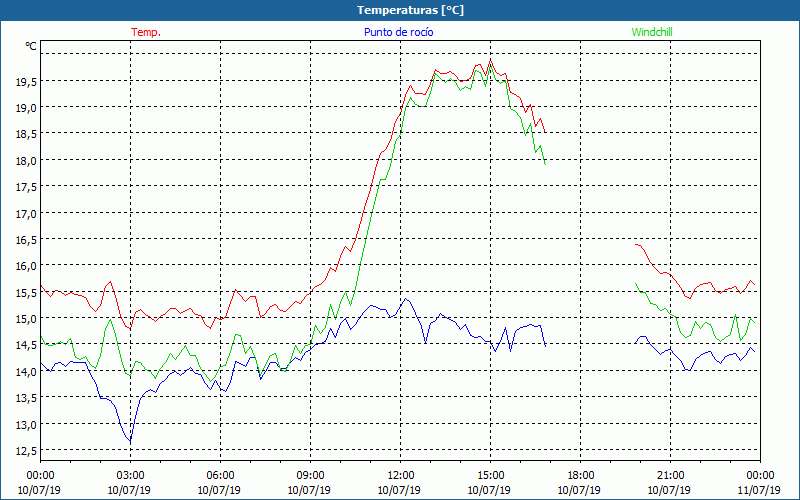Click the 15,5 y-axis value
The height and width of the screenshot is (500, 800).
[26, 293]
